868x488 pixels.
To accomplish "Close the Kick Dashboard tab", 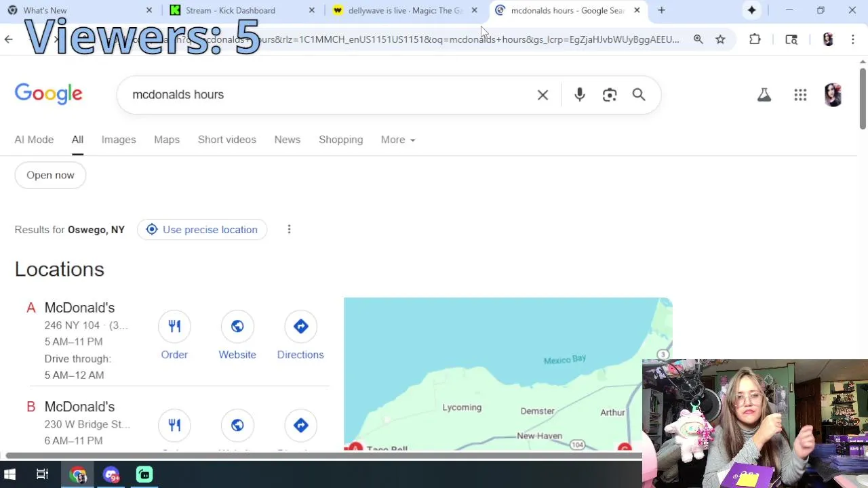I will click(312, 10).
